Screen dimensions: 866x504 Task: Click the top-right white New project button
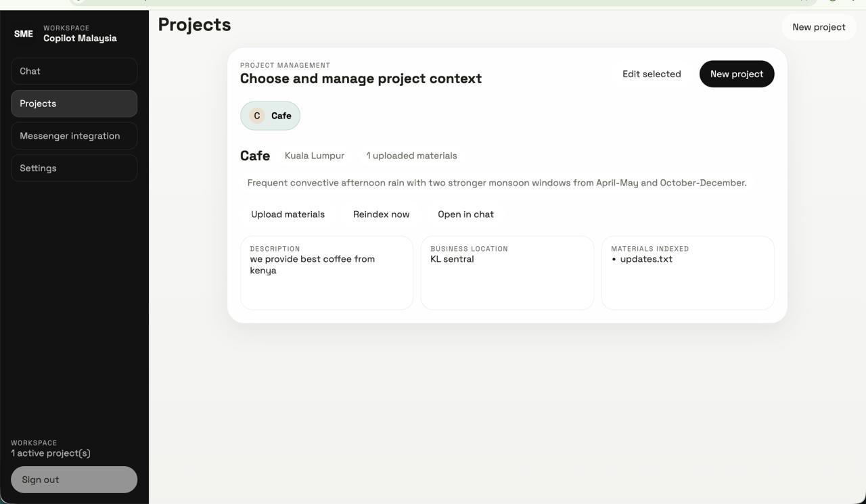[x=819, y=27]
